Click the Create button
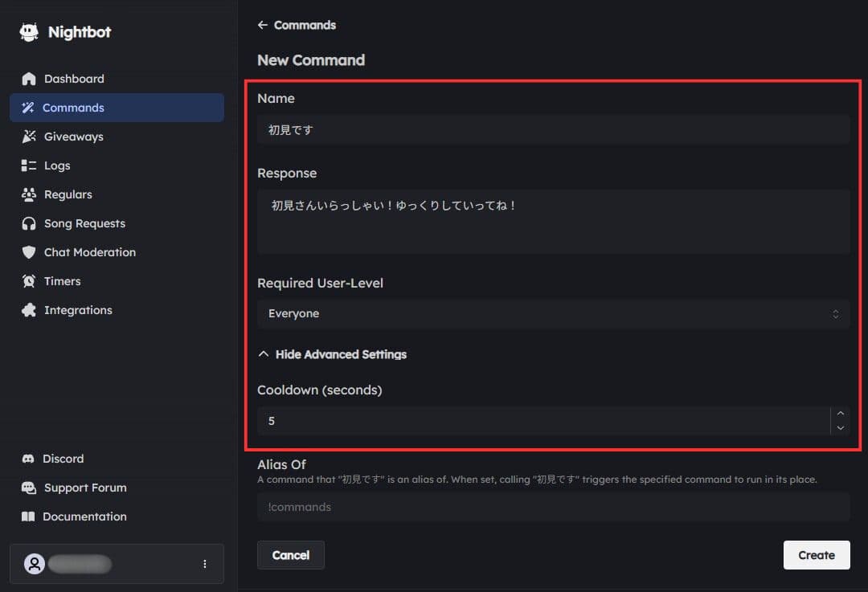The image size is (868, 592). (817, 555)
